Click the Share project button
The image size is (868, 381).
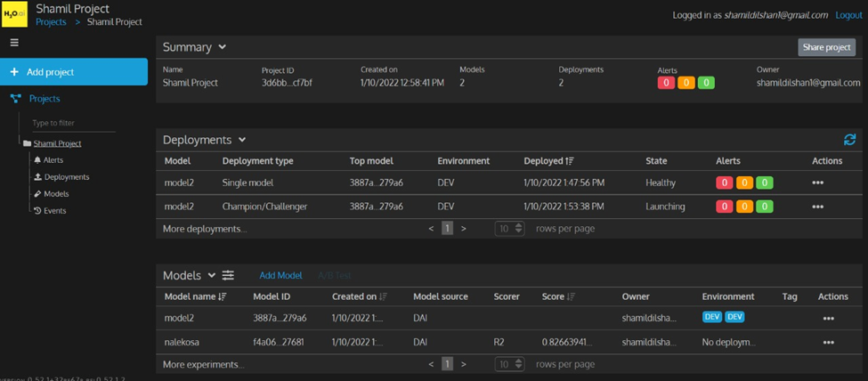pos(826,47)
